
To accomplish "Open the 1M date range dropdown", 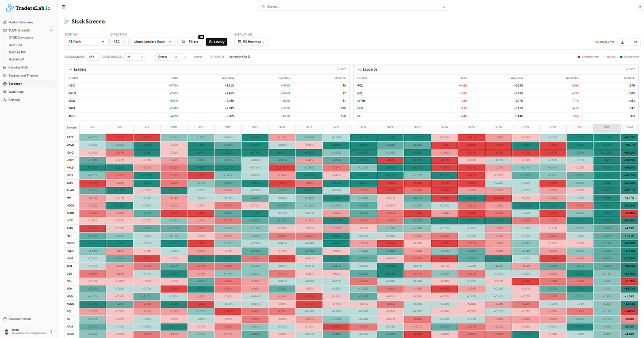I will click(x=134, y=57).
